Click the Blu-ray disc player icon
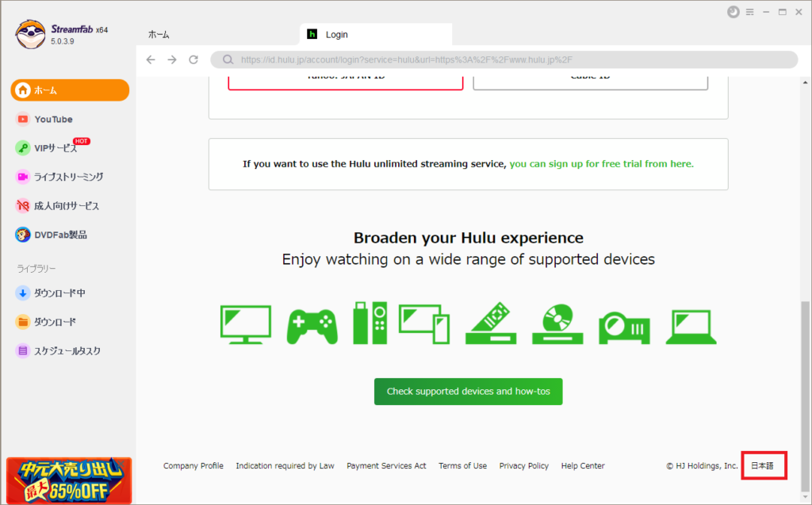The image size is (812, 505). pos(557,324)
